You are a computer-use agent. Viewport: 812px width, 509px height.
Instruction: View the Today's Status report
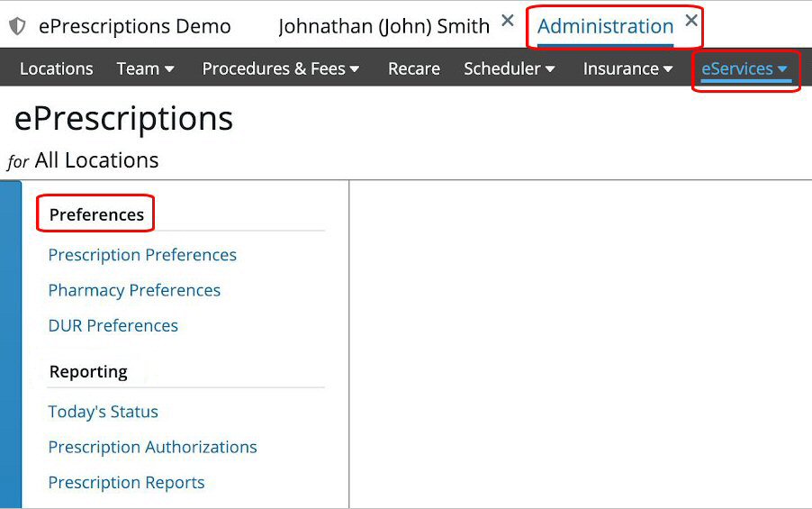pyautogui.click(x=104, y=412)
